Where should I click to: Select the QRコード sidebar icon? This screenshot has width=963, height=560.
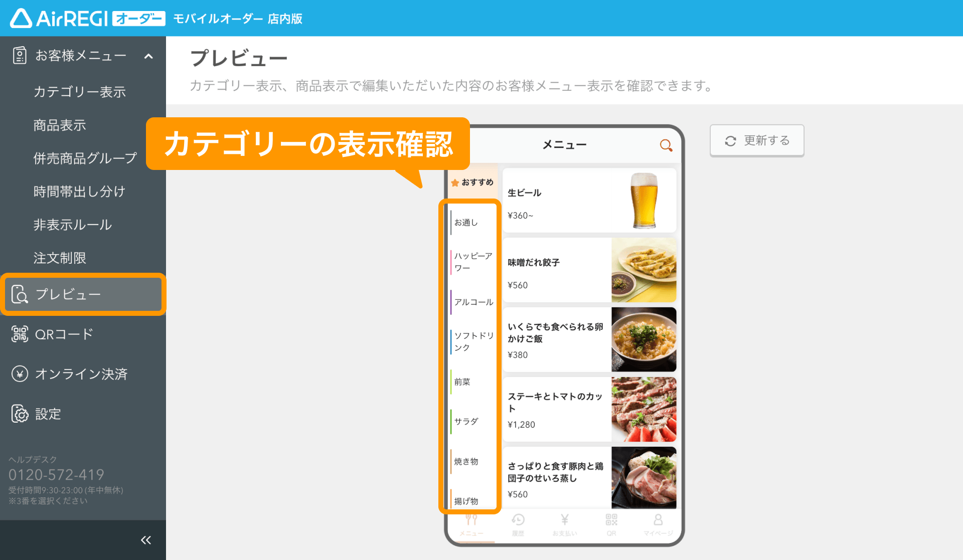click(19, 333)
